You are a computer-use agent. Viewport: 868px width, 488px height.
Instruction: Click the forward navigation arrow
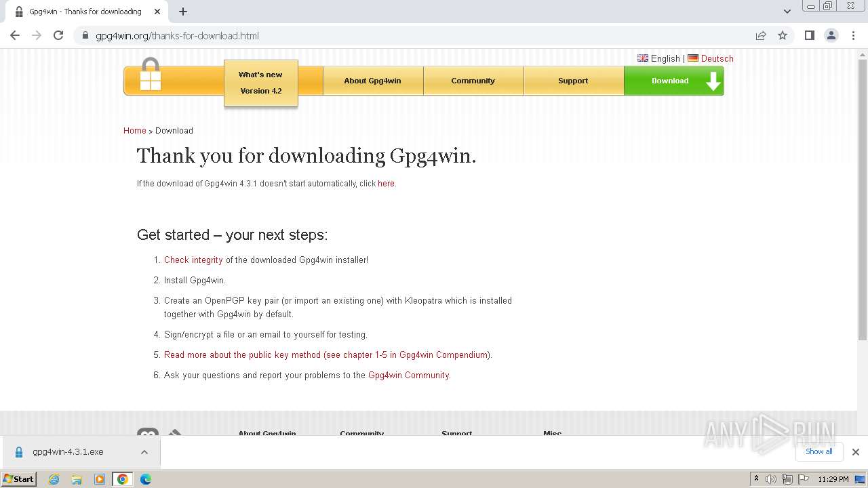tap(37, 36)
